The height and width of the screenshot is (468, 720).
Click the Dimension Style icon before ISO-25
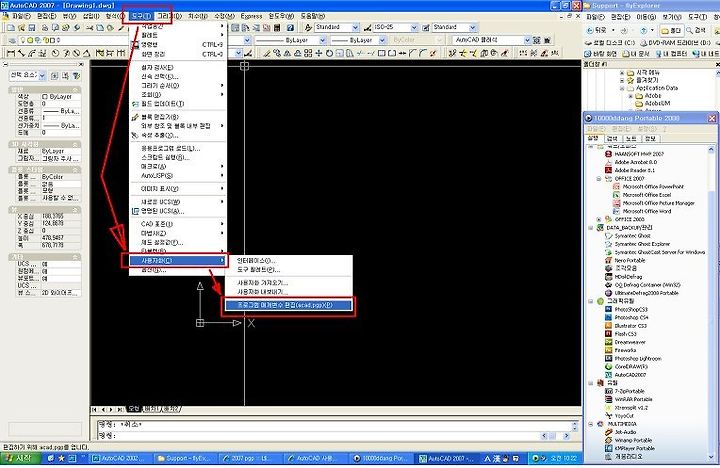pyautogui.click(x=367, y=28)
